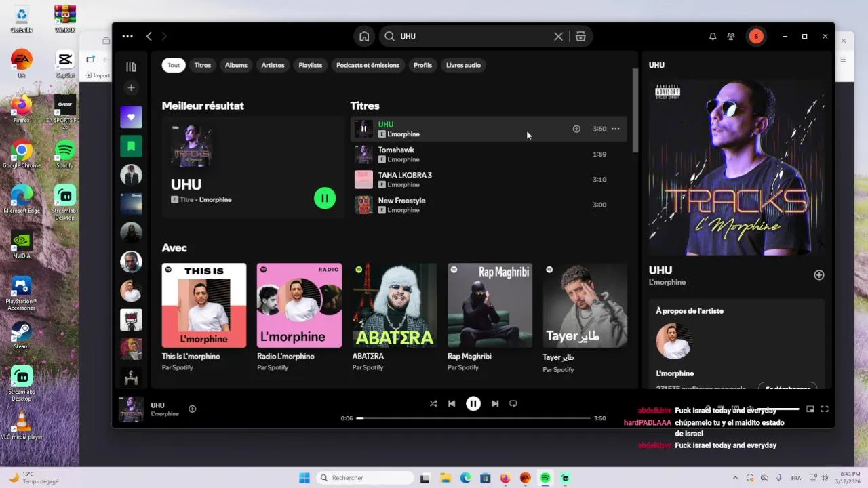This screenshot has width=868, height=488.
Task: Play the TAHA LKOBRA 3 track row
Action: [x=488, y=180]
